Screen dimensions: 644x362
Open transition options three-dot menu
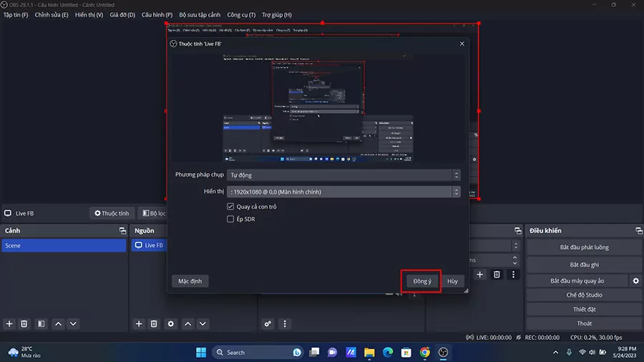[x=513, y=274]
